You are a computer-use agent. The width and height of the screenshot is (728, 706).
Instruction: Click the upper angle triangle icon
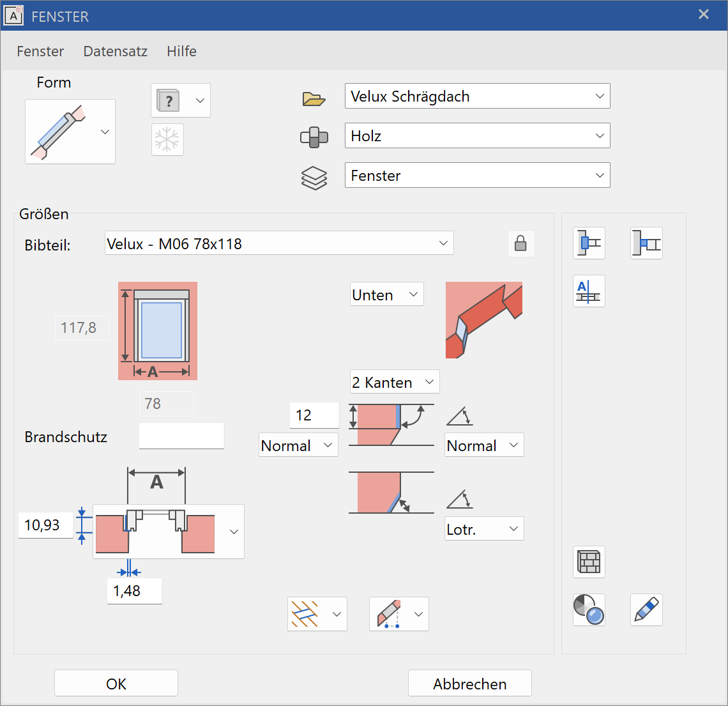click(x=460, y=416)
